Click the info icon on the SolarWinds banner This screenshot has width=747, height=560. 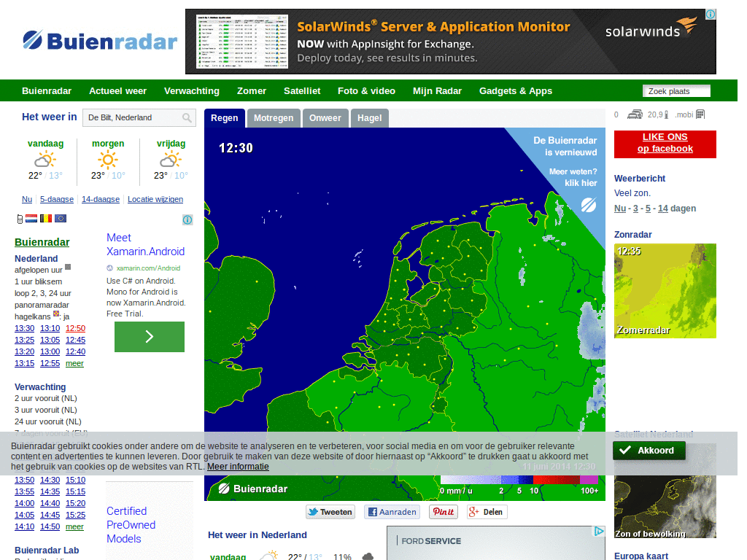[x=711, y=15]
